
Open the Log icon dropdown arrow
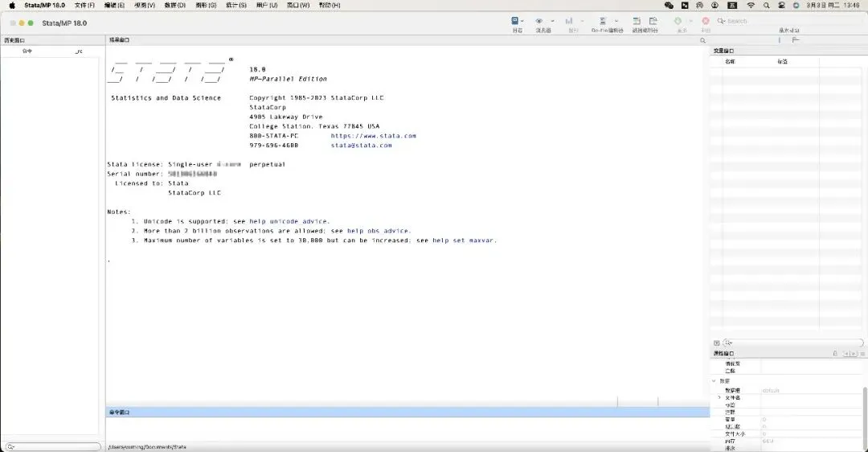[x=522, y=21]
